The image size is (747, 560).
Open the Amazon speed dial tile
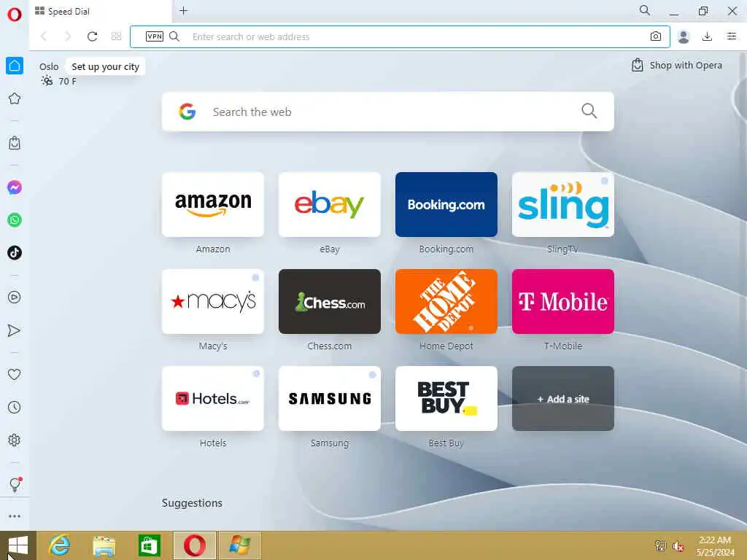click(x=213, y=204)
